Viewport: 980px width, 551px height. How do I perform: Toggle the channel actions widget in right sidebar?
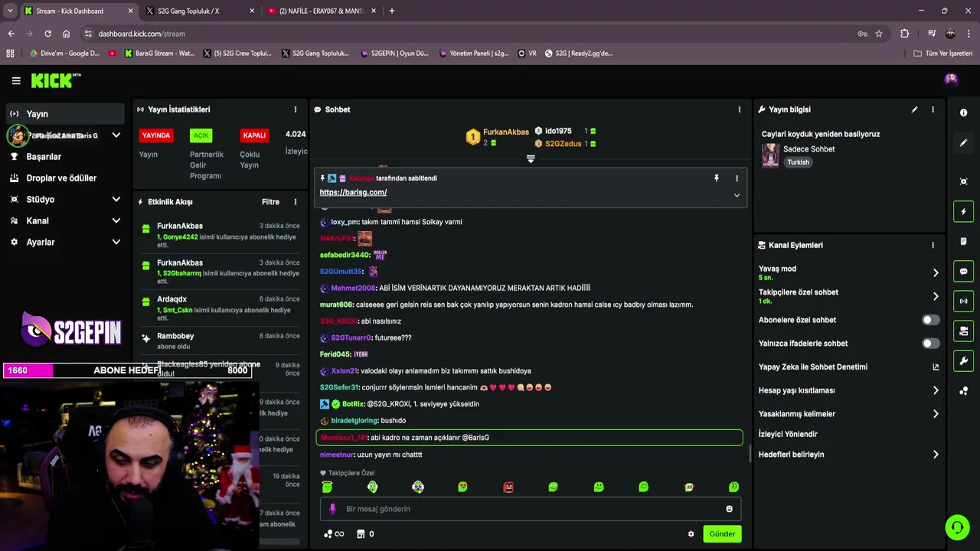pyautogui.click(x=963, y=331)
